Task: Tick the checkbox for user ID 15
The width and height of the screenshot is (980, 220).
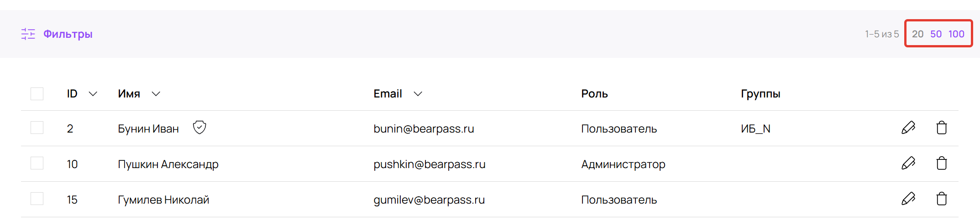Action: coord(37,199)
